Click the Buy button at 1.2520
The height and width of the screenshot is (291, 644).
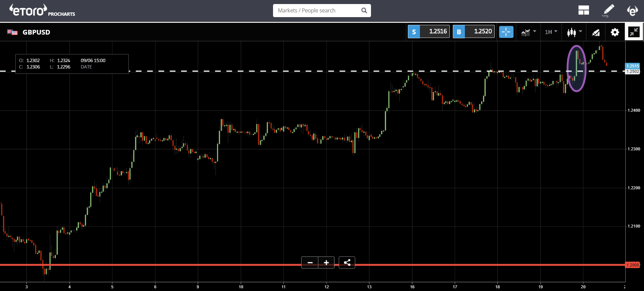(x=474, y=32)
